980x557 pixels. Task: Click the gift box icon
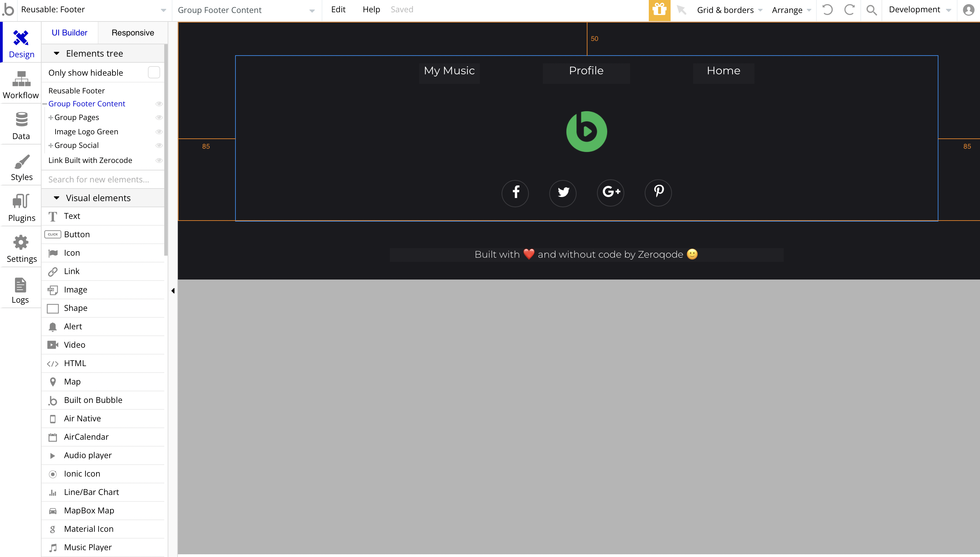(659, 10)
